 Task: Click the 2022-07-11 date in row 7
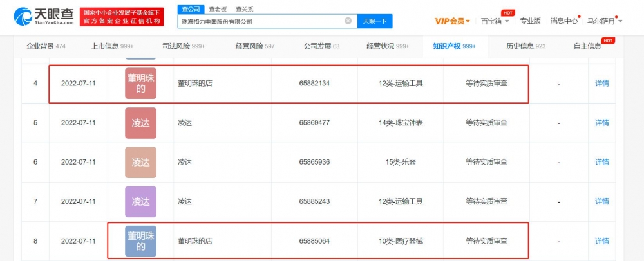tap(78, 201)
